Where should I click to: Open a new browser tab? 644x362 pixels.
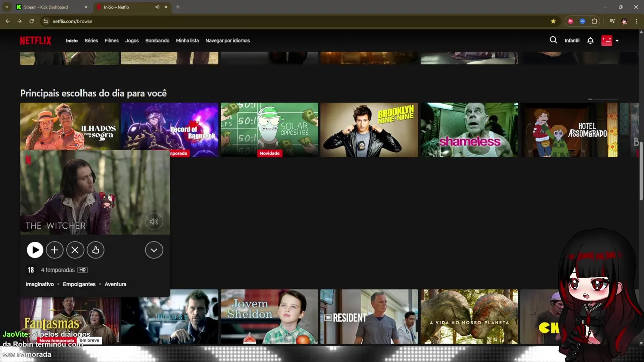[x=178, y=7]
